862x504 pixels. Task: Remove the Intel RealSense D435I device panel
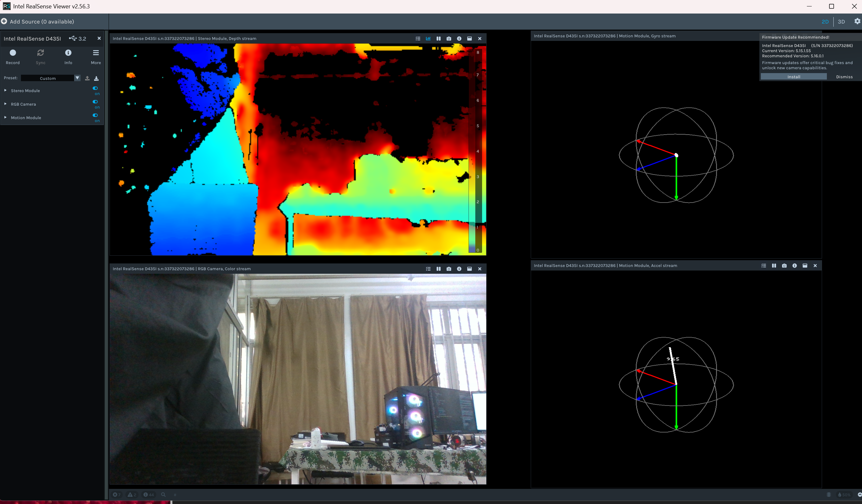pyautogui.click(x=99, y=38)
